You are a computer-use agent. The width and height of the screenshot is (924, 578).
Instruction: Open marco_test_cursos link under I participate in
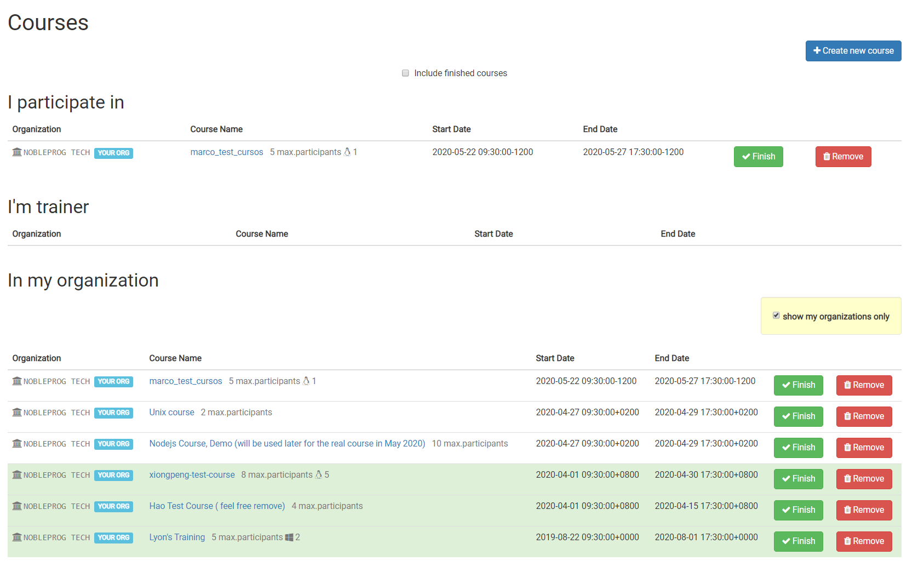coord(227,152)
